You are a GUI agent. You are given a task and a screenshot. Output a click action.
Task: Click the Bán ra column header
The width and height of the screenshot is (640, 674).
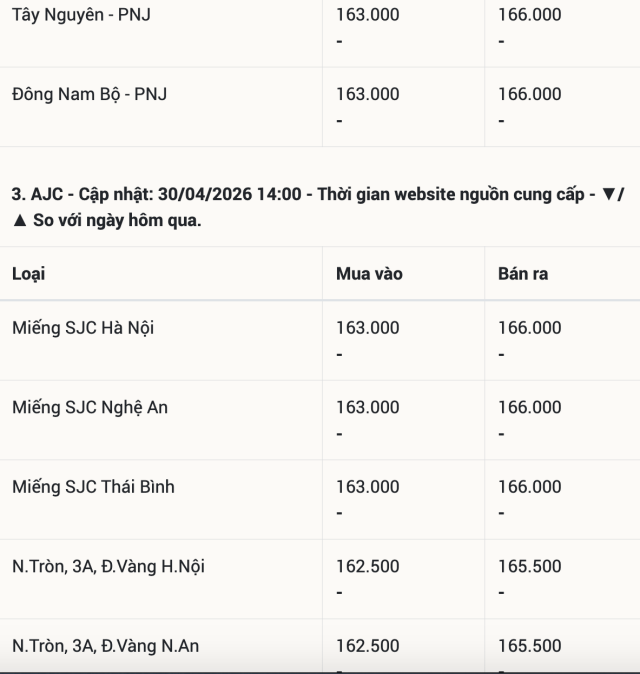click(523, 273)
